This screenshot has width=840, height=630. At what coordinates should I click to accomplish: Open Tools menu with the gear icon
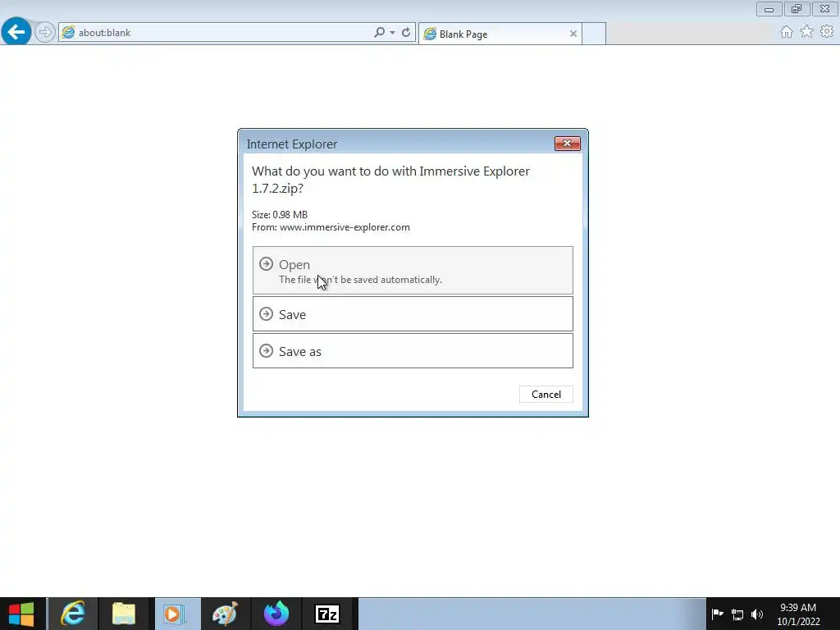point(827,32)
